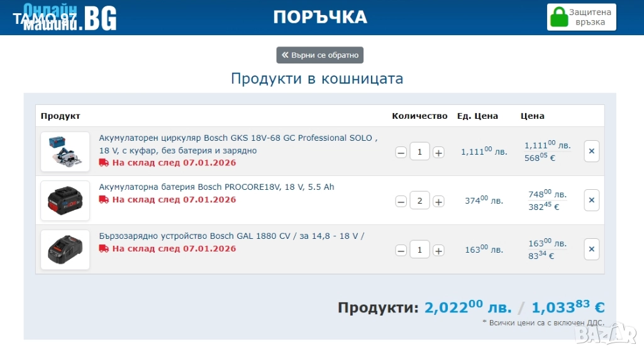Click the circular saw product thumbnail
The image size is (644, 352).
coord(65,151)
